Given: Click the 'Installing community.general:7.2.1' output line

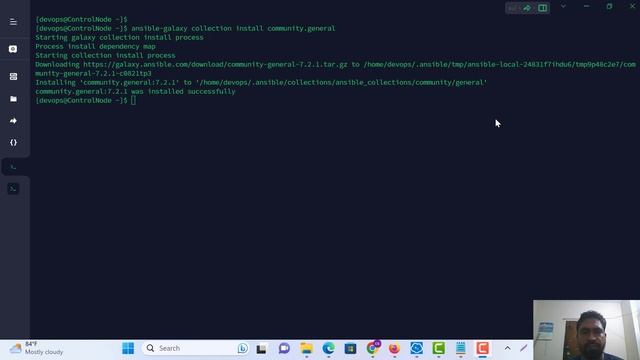Looking at the screenshot, I should point(261,82).
